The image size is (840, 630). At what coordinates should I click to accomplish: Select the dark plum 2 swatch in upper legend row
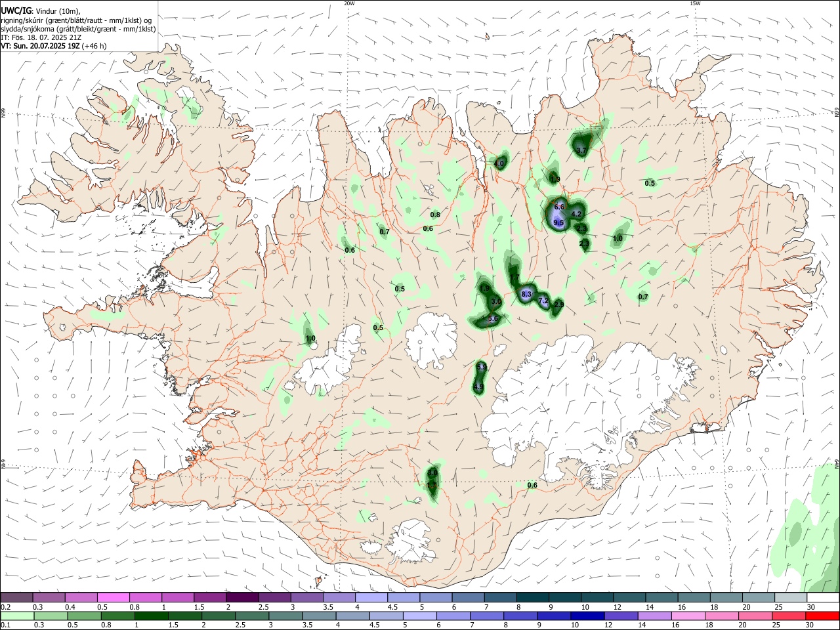(x=242, y=598)
